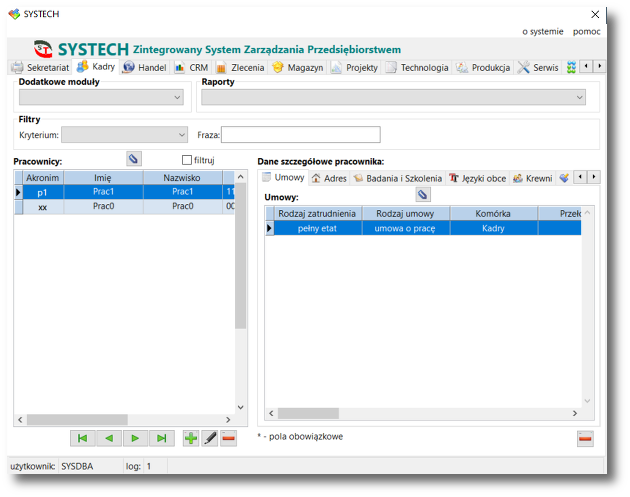Click Komórka column header
The width and height of the screenshot is (630, 497).
pos(493,214)
